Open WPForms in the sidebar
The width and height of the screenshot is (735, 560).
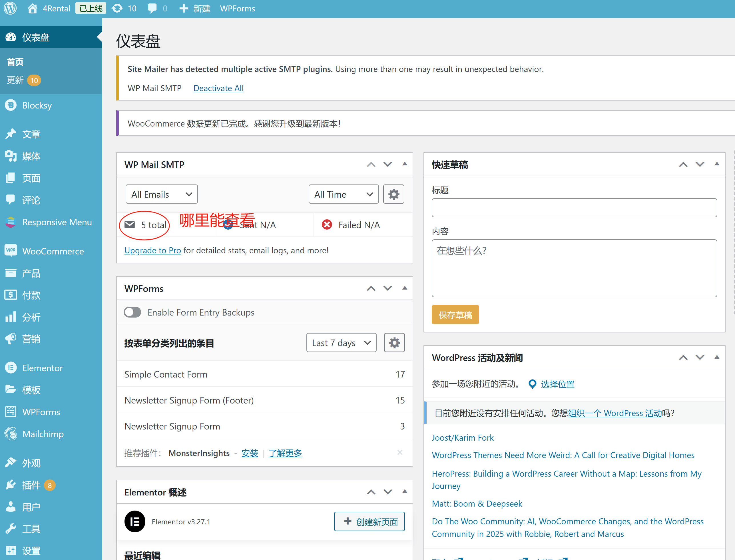pos(51,412)
